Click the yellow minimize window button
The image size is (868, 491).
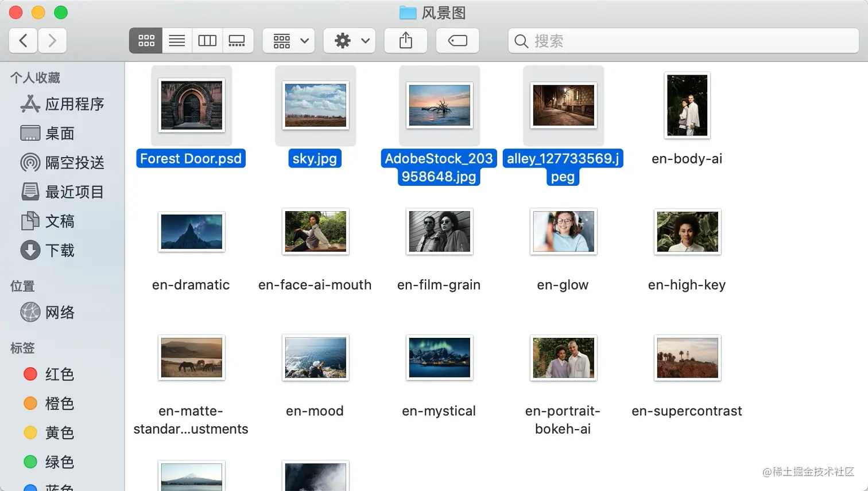[x=38, y=13]
